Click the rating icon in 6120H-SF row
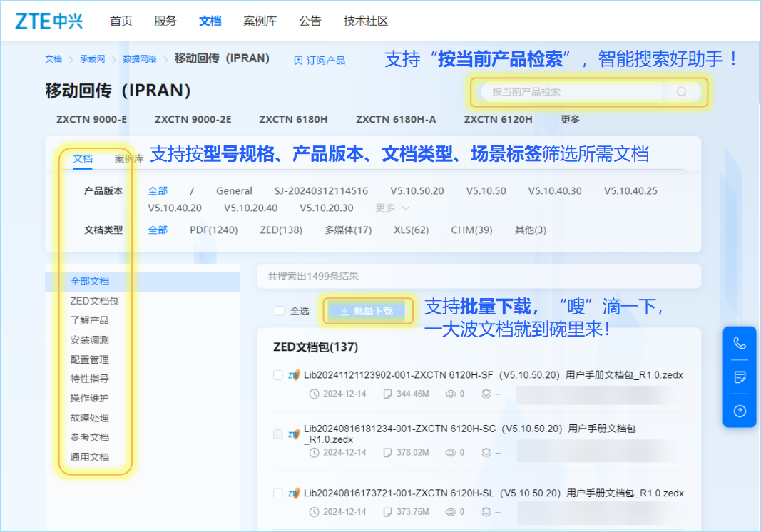This screenshot has height=532, width=761. (x=486, y=394)
